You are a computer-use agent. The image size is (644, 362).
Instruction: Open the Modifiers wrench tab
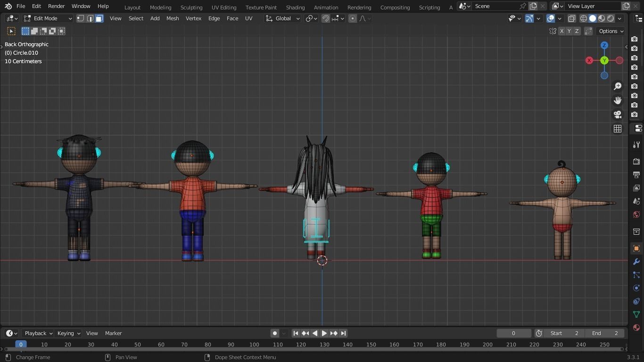point(636,262)
